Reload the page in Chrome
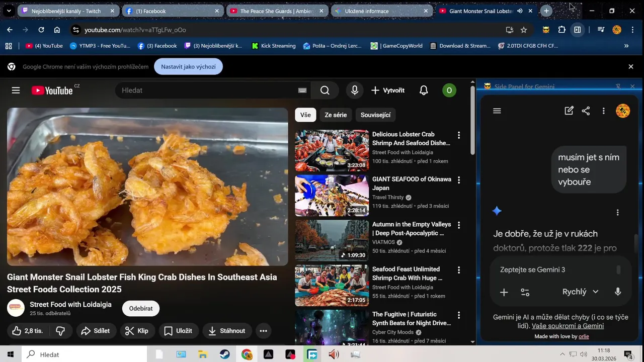 point(41,30)
